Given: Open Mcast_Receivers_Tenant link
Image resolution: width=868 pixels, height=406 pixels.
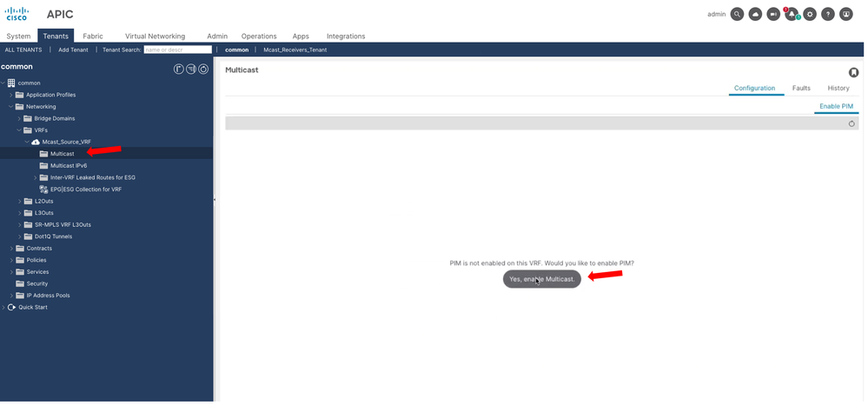Looking at the screenshot, I should click(x=295, y=50).
